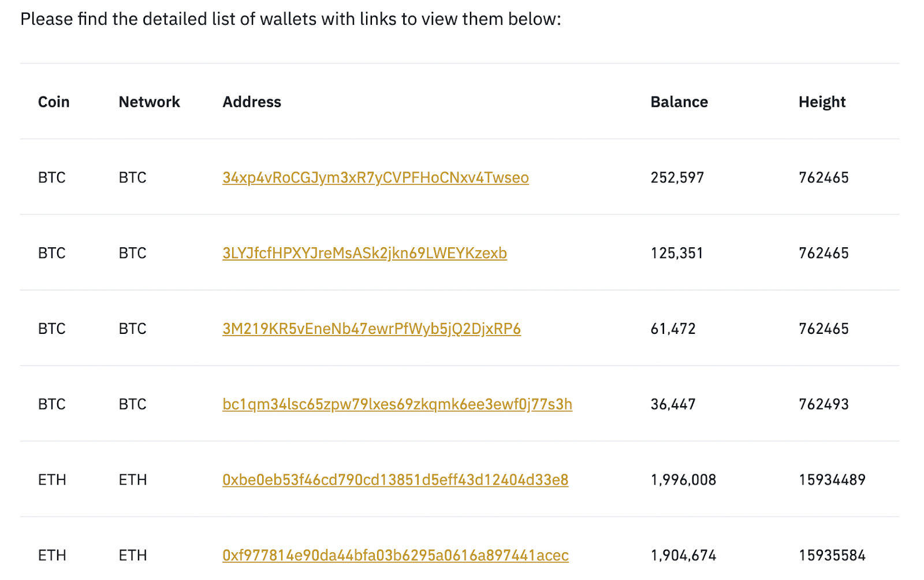The width and height of the screenshot is (924, 580).
Task: Click the 61,472 balance cell
Action: tap(673, 329)
